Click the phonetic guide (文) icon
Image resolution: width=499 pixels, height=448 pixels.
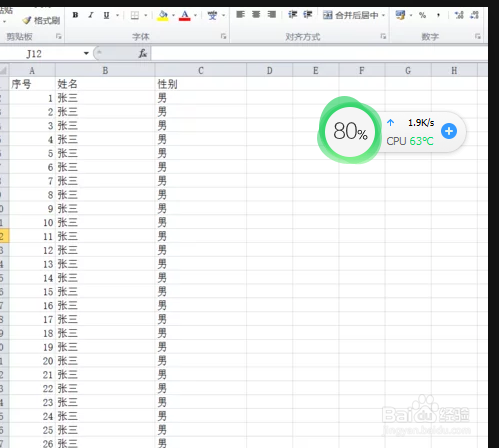pos(212,15)
